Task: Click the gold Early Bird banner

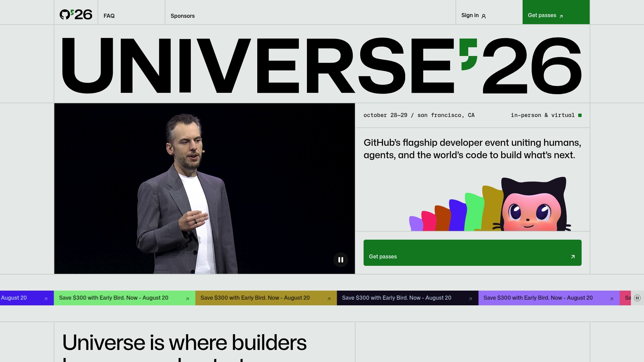Action: pyautogui.click(x=266, y=298)
